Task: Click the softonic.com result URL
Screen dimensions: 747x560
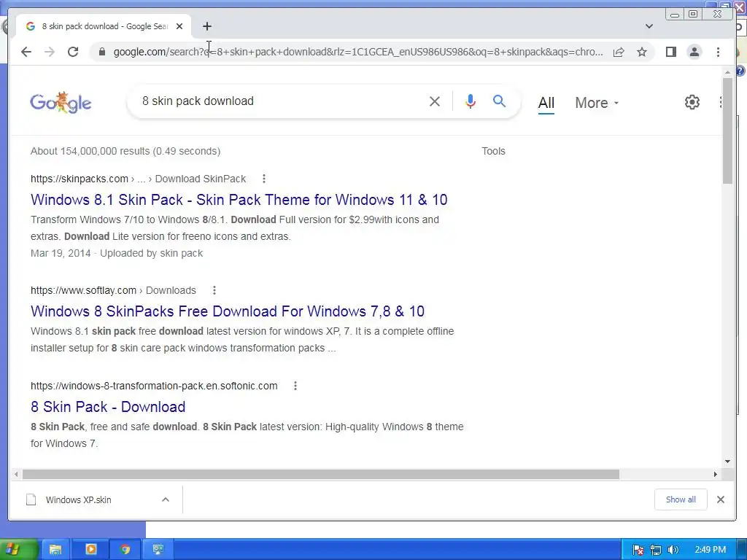Action: [x=154, y=386]
